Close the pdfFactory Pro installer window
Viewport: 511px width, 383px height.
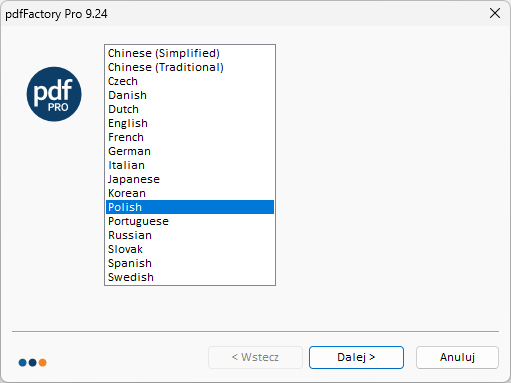coord(495,13)
